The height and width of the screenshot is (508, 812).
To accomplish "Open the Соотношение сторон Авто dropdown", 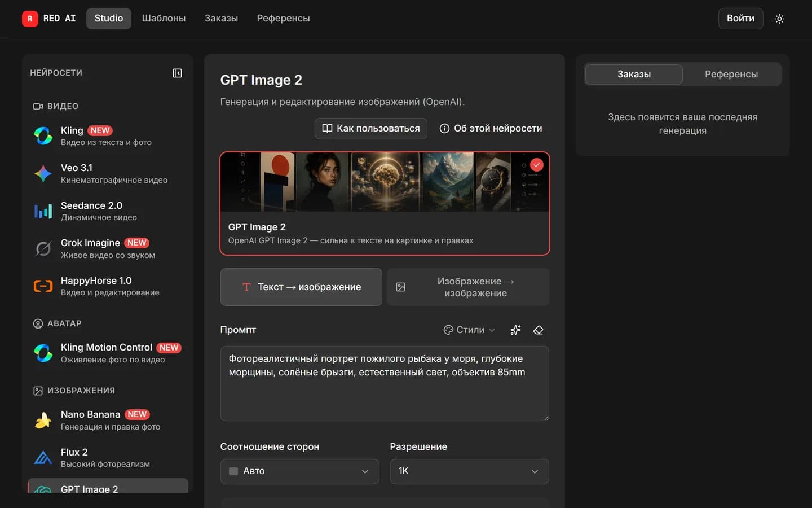I will click(x=299, y=471).
